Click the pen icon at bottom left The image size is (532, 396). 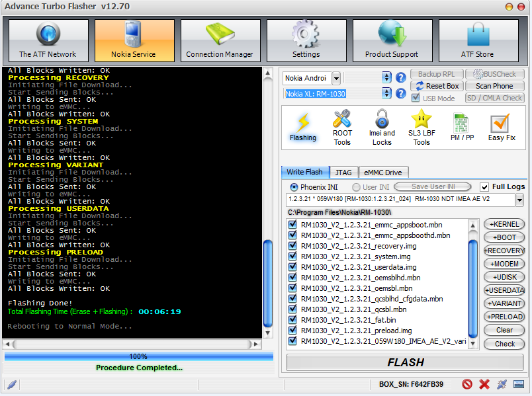click(x=11, y=385)
